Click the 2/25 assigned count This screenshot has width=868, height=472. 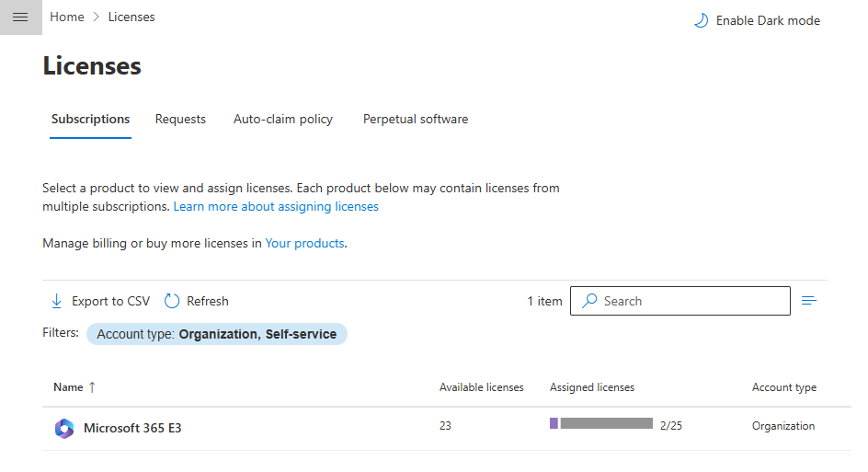coord(671,425)
